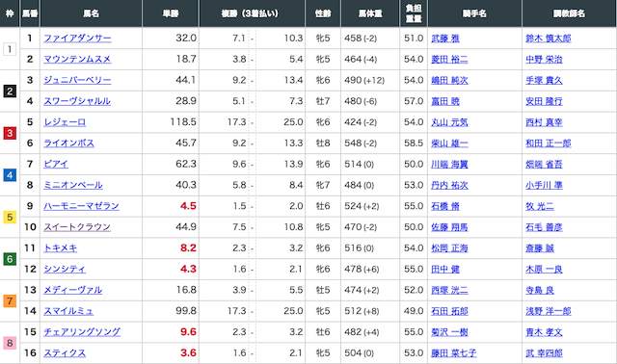This screenshot has width=617, height=364.
Task: Open jockey link 田中 健
Action: [x=445, y=270]
